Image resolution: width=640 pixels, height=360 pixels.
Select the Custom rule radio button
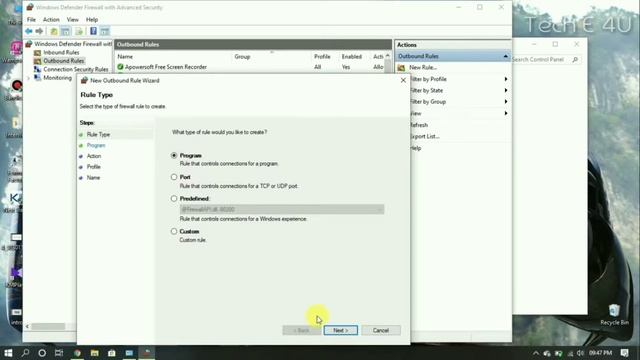pos(174,231)
